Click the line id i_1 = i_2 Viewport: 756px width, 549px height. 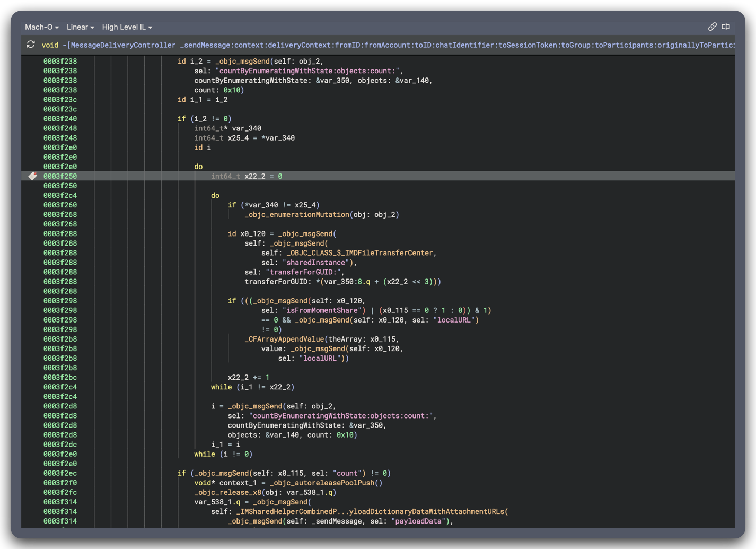coord(203,100)
